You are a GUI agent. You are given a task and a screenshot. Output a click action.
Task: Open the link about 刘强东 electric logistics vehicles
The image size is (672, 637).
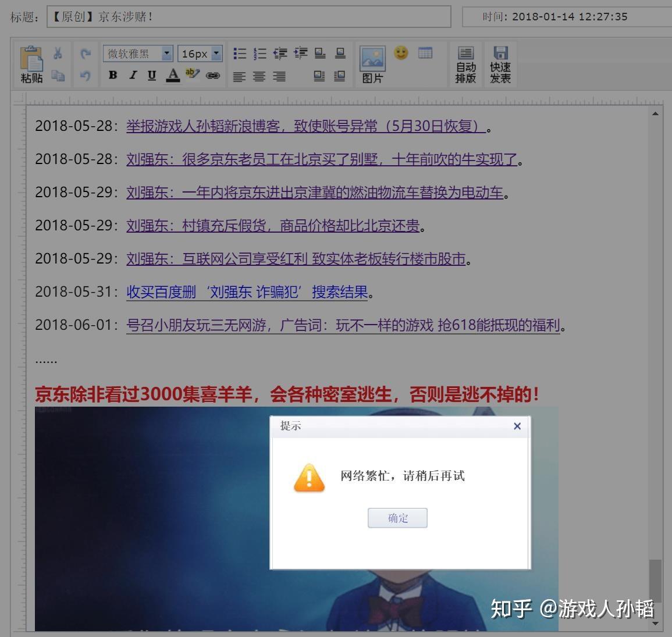coord(314,193)
